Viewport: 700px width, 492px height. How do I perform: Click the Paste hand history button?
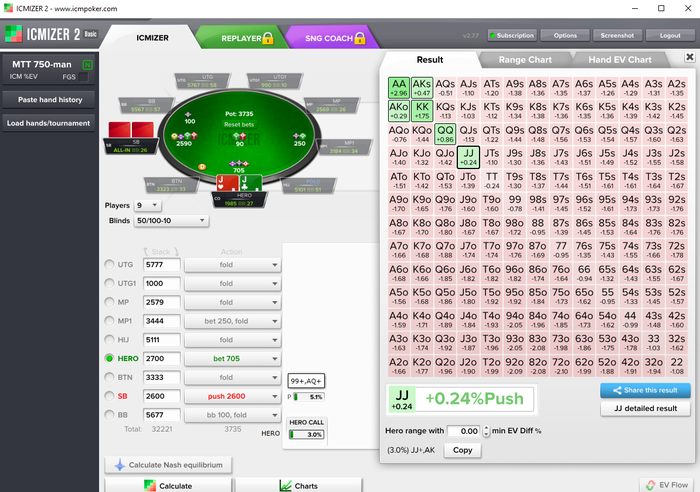(49, 100)
